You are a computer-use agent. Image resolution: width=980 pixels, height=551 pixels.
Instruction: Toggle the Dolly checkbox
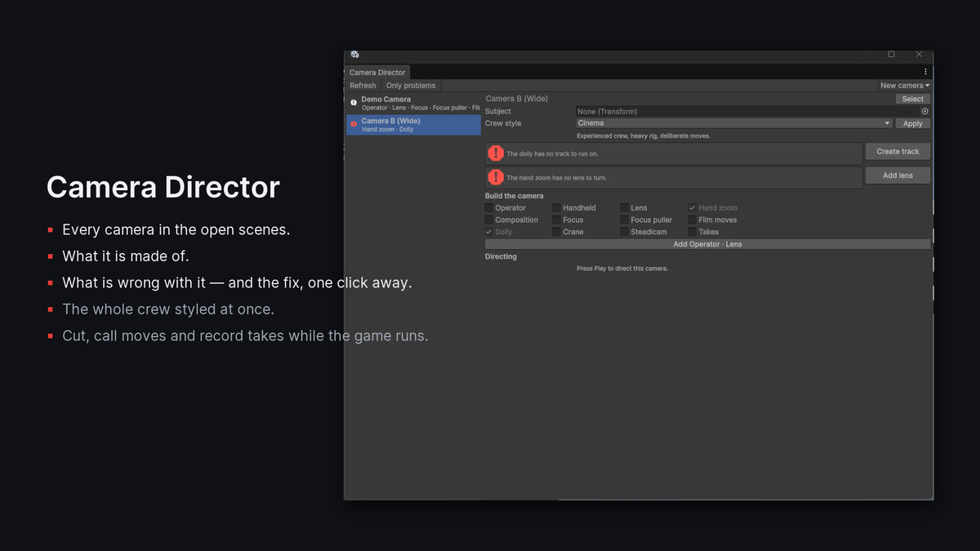pyautogui.click(x=489, y=232)
